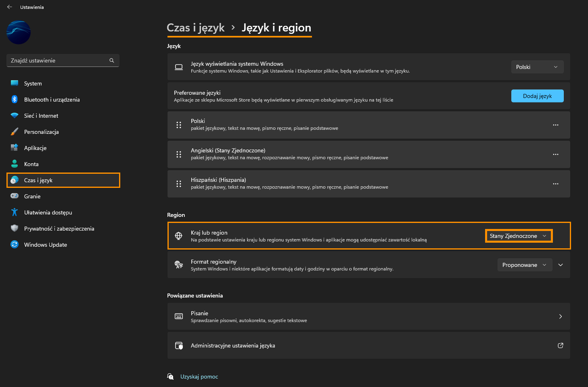Select Sieć i Internet in sidebar

pyautogui.click(x=63, y=116)
